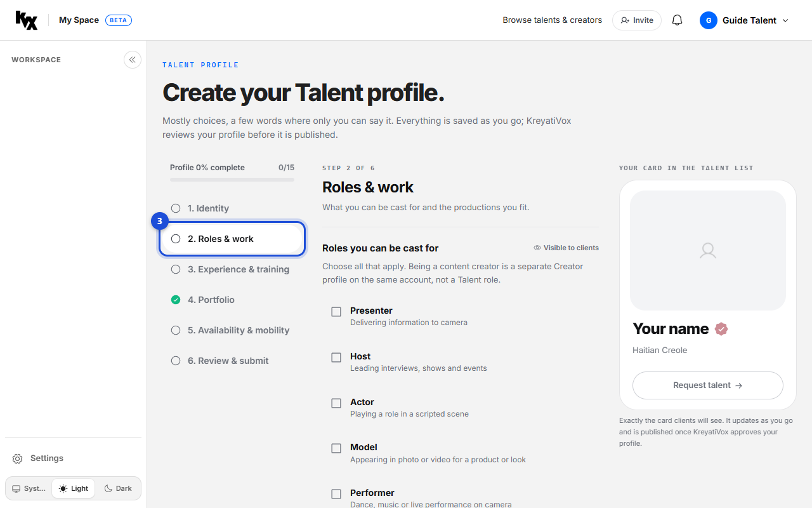Open Settings from the sidebar

click(74, 458)
